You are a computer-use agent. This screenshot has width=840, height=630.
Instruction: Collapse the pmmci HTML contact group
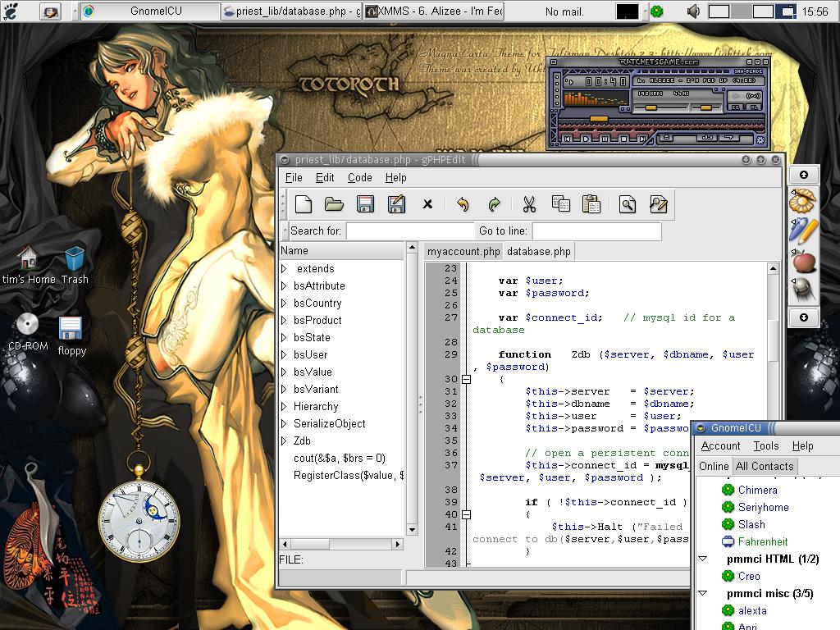pyautogui.click(x=703, y=559)
